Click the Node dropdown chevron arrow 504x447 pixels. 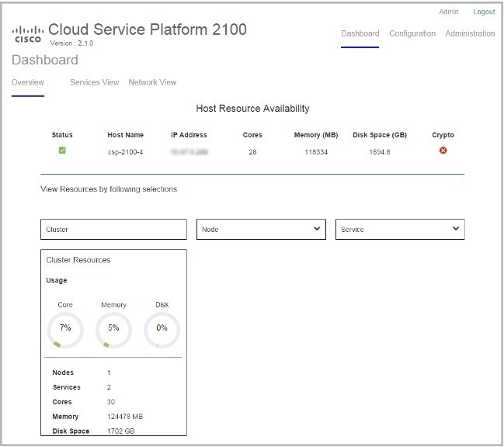316,229
